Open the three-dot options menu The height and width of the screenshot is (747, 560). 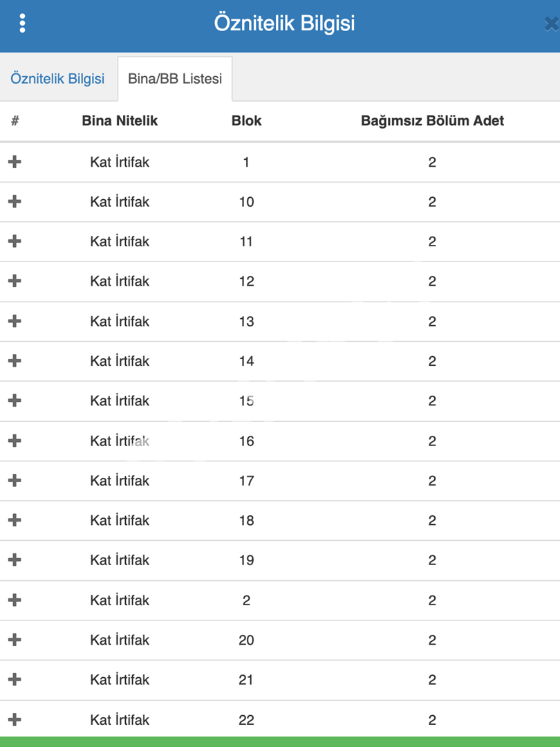point(22,23)
